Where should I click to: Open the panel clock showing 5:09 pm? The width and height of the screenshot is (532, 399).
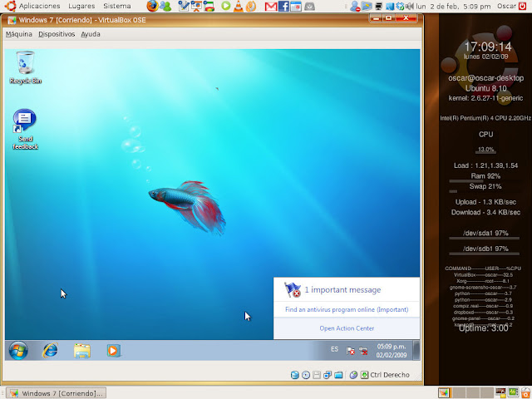pos(453,6)
